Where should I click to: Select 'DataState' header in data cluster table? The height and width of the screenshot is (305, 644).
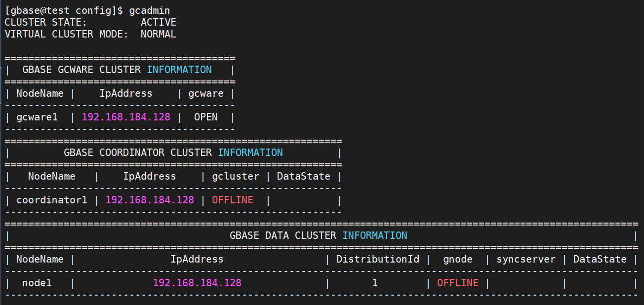(x=600, y=259)
